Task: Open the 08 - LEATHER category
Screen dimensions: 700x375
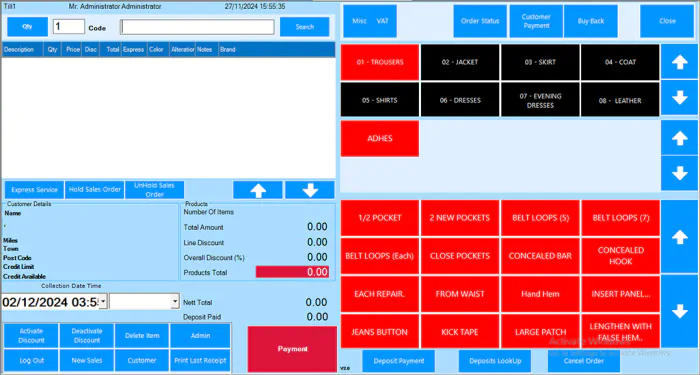Action: [x=620, y=100]
